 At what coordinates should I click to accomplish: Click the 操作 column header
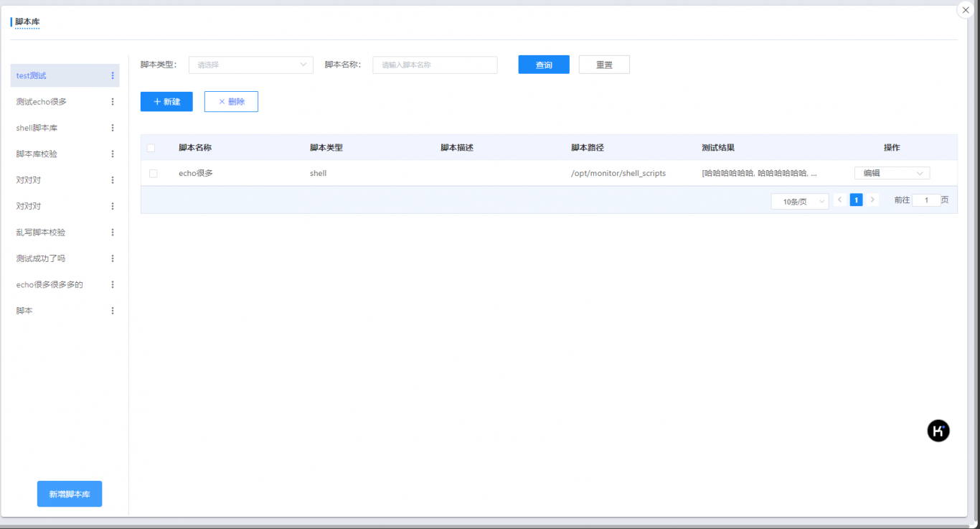(892, 148)
